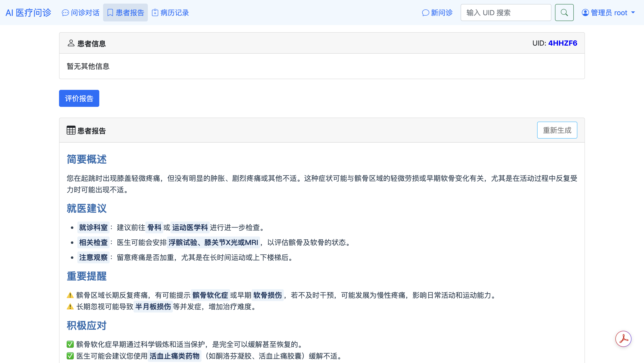Click the patient UID 4HHZF6 text

pos(563,43)
